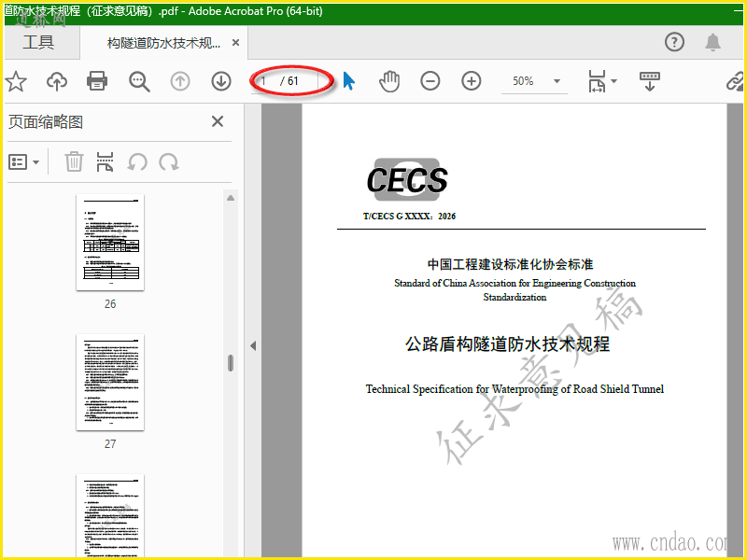This screenshot has height=560, width=747.
Task: Close the document tab
Action: pos(235,43)
